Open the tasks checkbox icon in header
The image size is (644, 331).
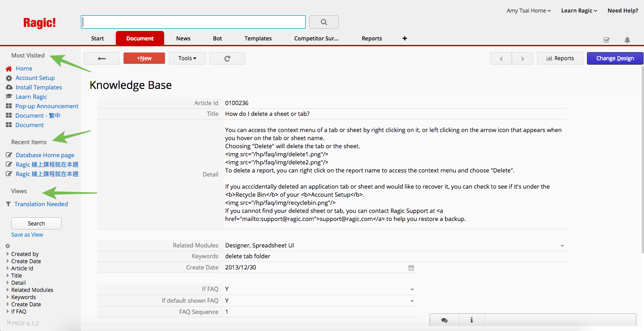point(607,40)
